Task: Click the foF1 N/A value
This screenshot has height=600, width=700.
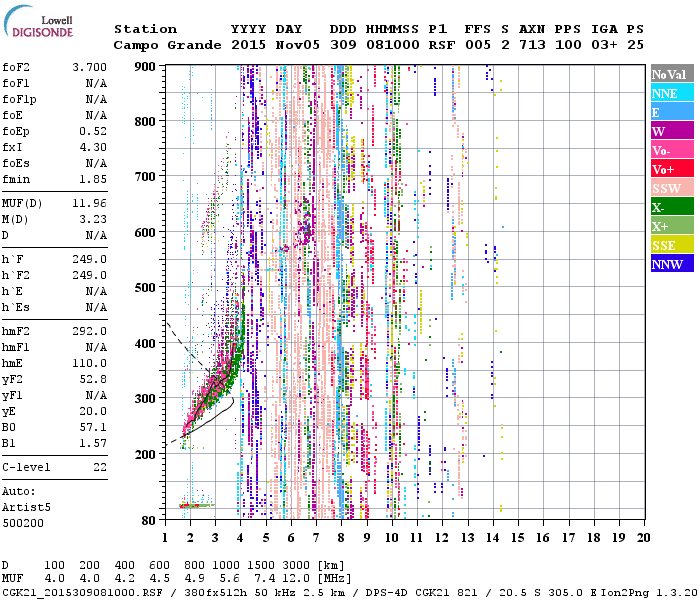Action: pos(96,83)
